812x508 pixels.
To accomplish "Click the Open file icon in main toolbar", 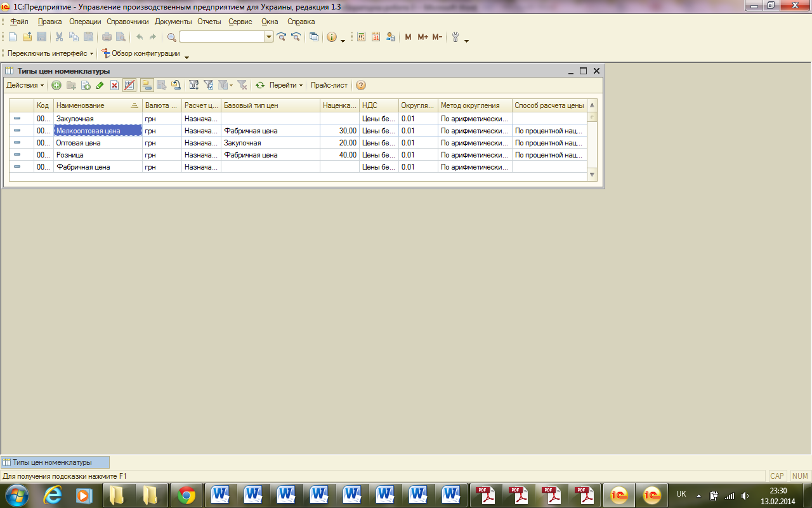I will pos(27,37).
